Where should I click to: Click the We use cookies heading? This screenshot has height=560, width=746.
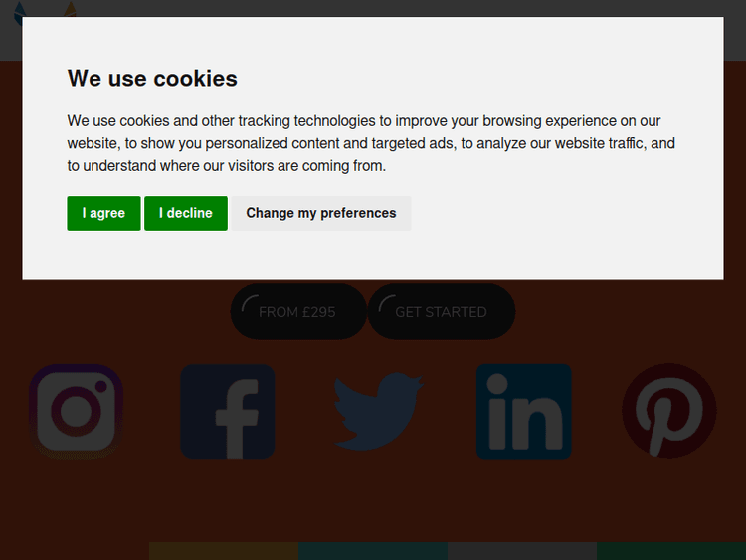pos(152,78)
